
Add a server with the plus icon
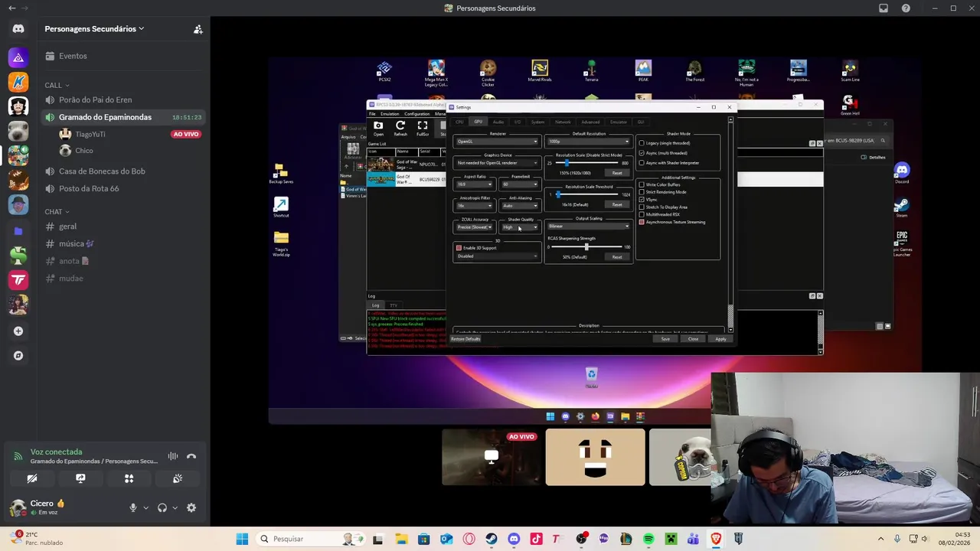(18, 331)
